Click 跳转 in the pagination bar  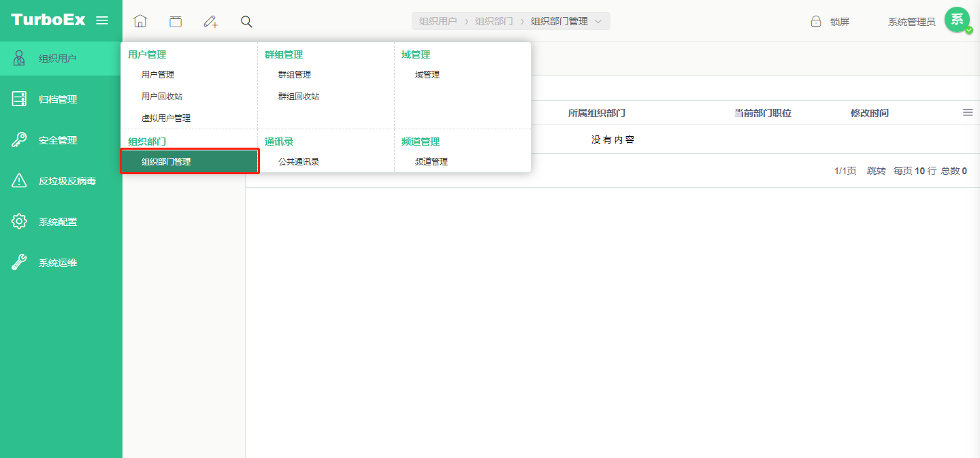876,171
